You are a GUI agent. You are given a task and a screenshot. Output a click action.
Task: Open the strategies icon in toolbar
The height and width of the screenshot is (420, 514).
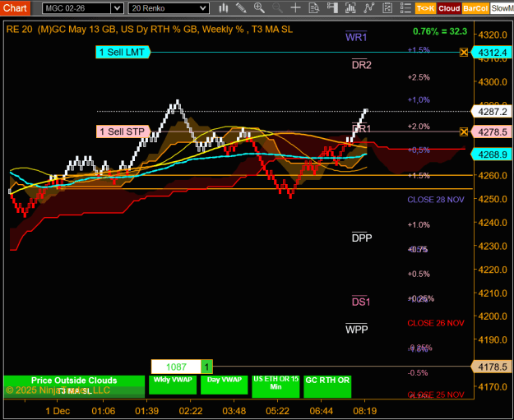(x=387, y=8)
